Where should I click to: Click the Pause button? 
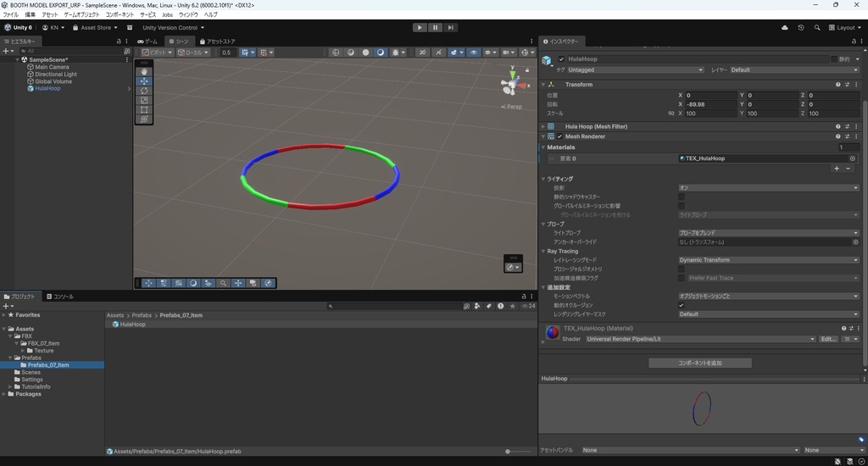click(x=435, y=27)
